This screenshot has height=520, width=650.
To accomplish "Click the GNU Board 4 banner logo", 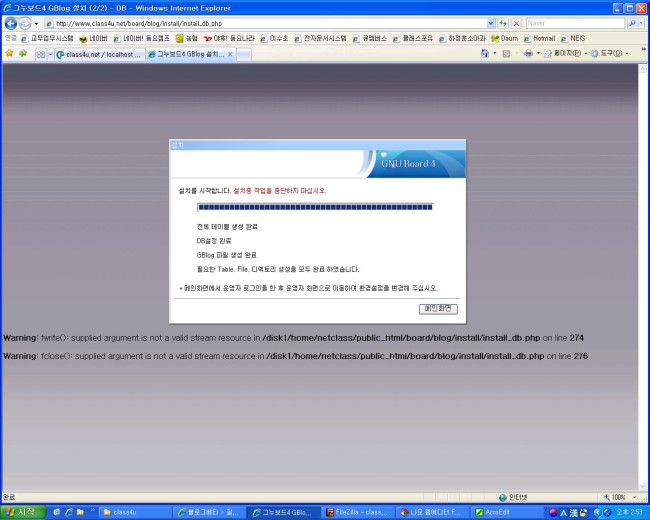I will (408, 163).
